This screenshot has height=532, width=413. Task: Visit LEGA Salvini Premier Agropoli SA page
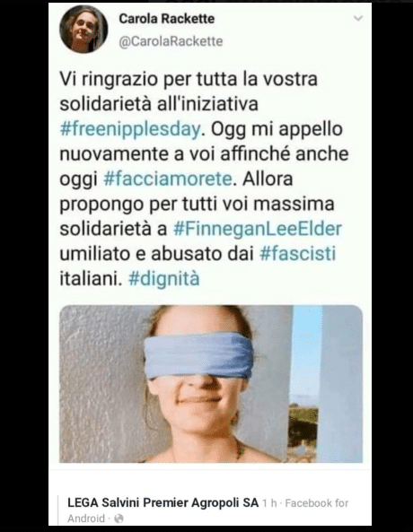coord(163,502)
